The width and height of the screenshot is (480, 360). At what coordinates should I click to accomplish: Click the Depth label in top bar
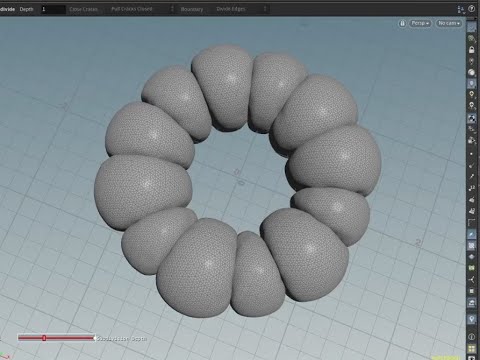click(26, 9)
